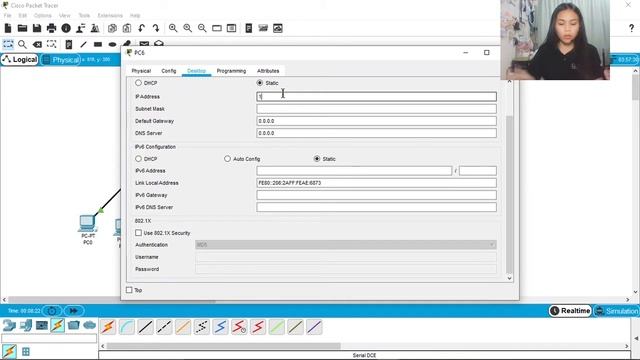Pick the Draw Rectangle tool

point(98,44)
